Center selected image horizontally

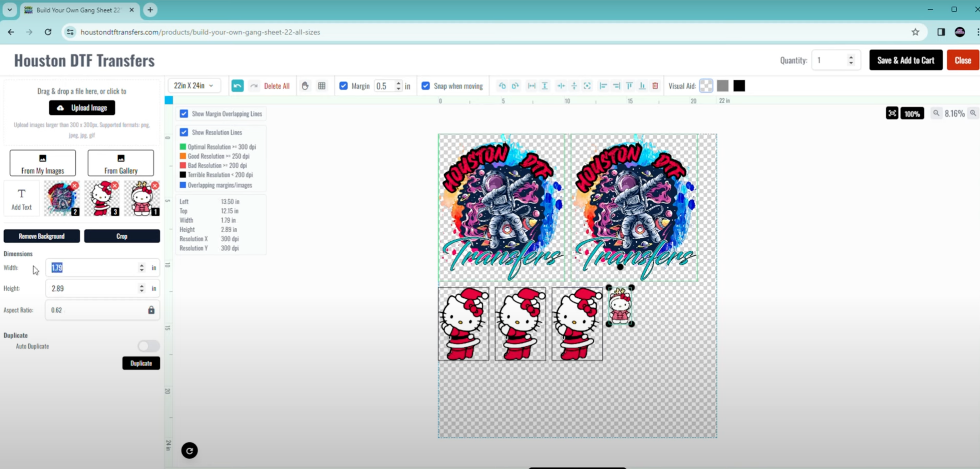click(x=561, y=86)
